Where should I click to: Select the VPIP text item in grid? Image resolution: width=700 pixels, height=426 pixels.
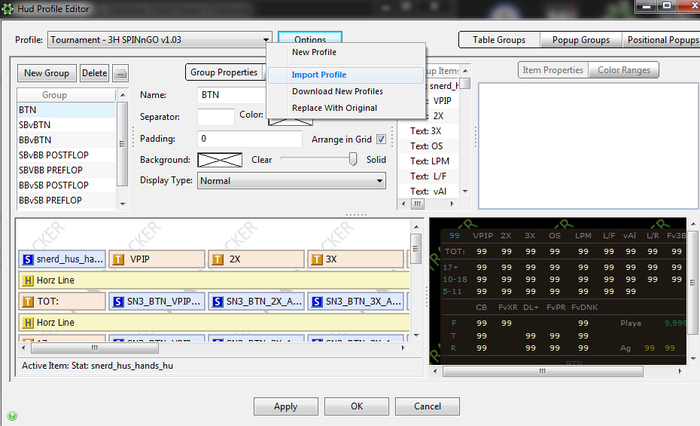tap(157, 259)
